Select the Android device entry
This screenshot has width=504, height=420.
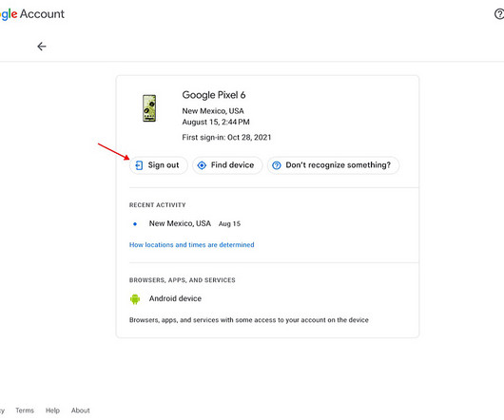(175, 298)
